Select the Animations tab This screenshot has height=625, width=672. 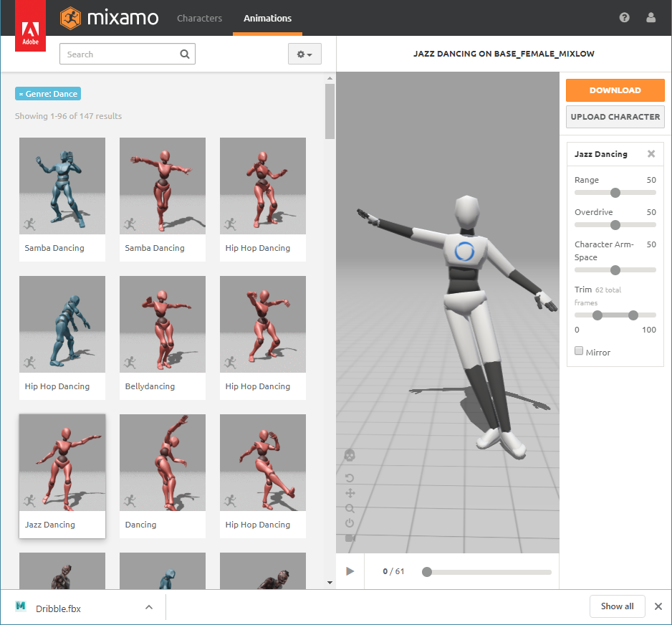pos(267,18)
